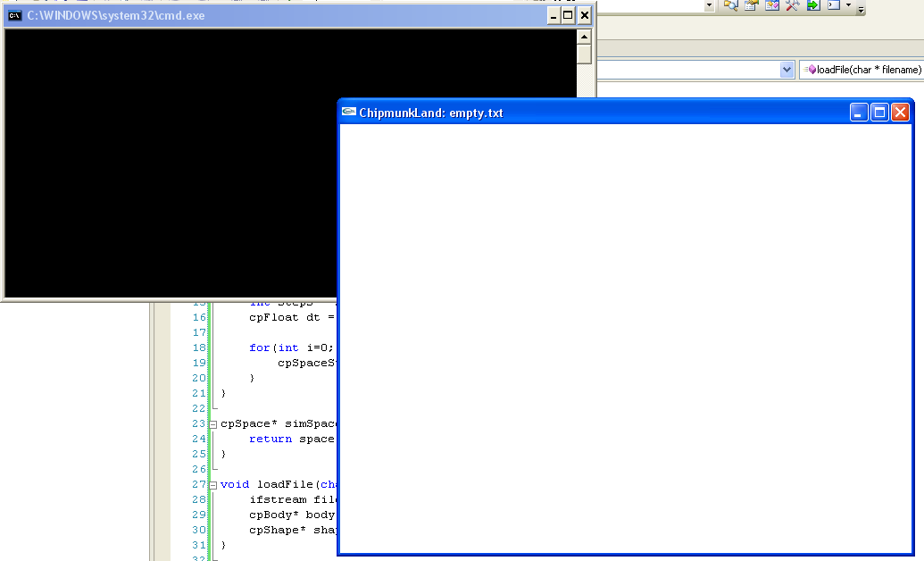
Task: Click the 'ifstream' code on line 28
Action: (278, 499)
